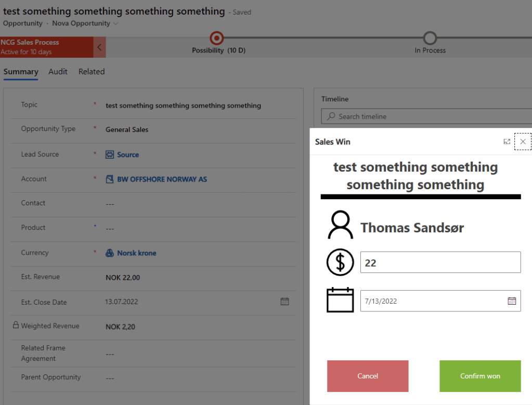Open the BW OFFSHORE NORWAY AS account link

pyautogui.click(x=162, y=179)
